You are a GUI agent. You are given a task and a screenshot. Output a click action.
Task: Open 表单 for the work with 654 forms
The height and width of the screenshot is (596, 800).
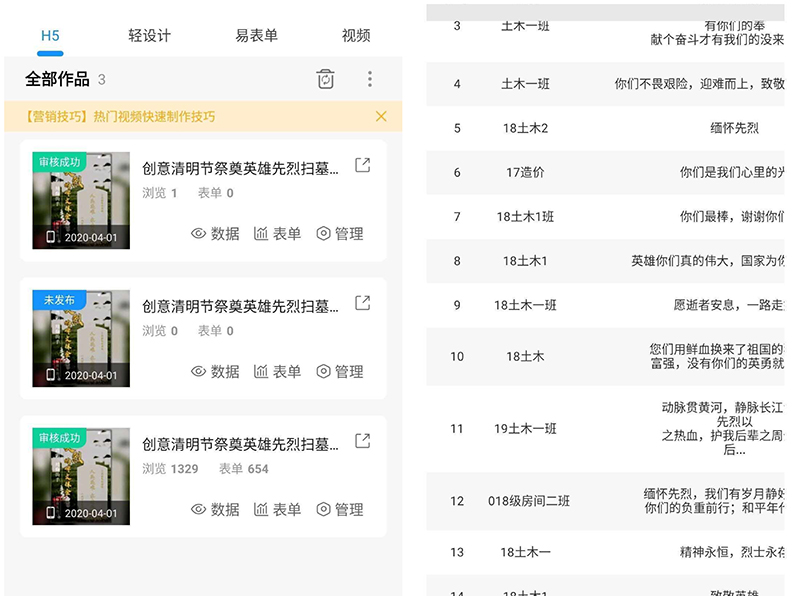(x=277, y=509)
